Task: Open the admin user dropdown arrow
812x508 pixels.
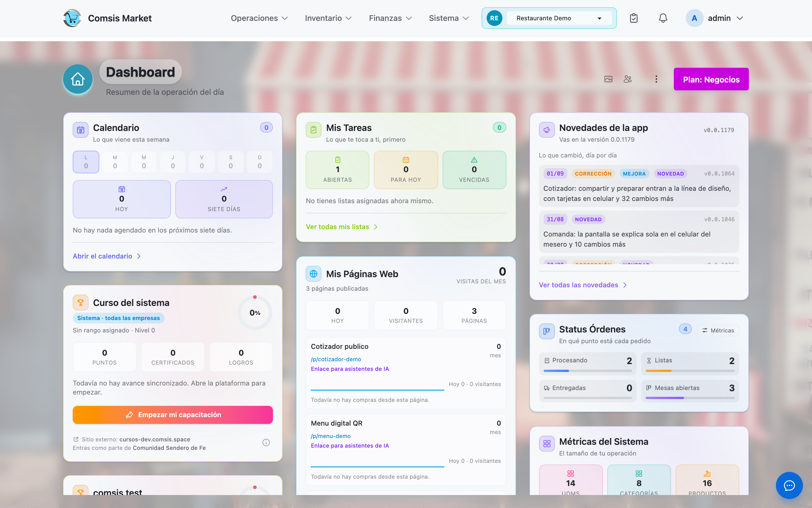Action: (740, 18)
